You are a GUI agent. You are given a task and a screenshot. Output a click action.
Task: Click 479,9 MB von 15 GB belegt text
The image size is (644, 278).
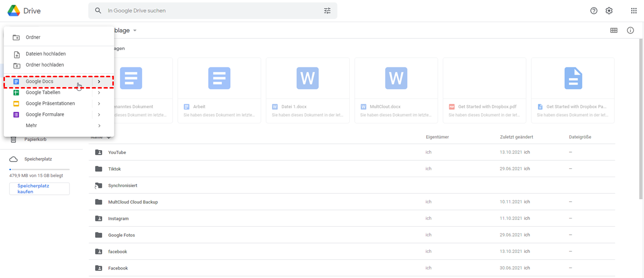[x=36, y=176]
